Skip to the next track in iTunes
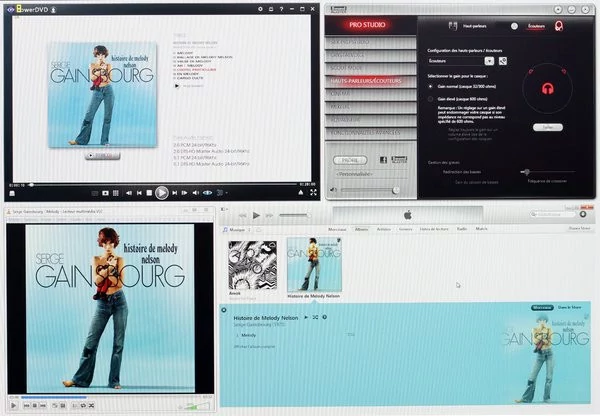 269,216
